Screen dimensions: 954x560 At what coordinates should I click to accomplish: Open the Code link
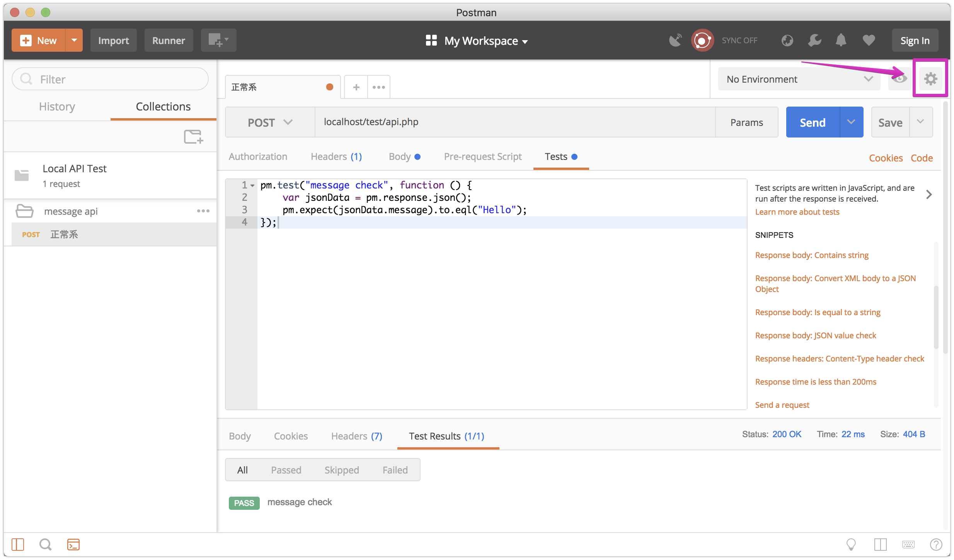tap(922, 158)
